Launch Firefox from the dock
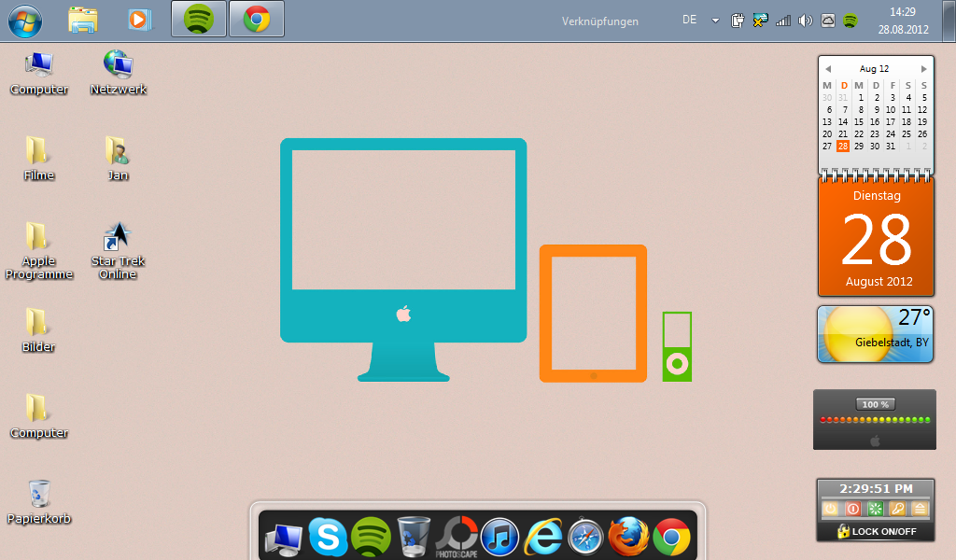Viewport: 956px width, 560px height. click(x=628, y=537)
